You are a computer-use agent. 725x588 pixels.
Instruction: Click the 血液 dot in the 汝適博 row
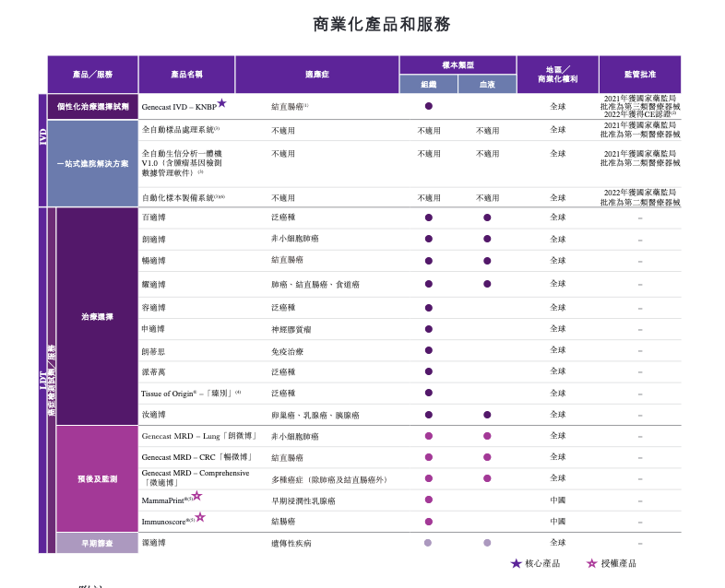487,415
